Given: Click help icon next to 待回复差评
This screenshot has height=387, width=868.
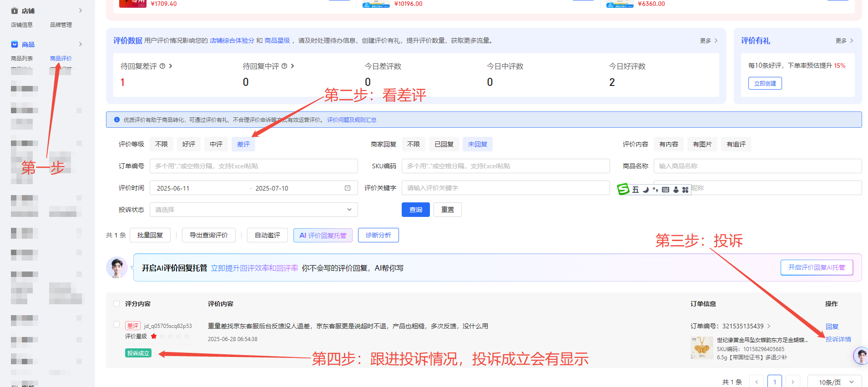Looking at the screenshot, I should (162, 66).
